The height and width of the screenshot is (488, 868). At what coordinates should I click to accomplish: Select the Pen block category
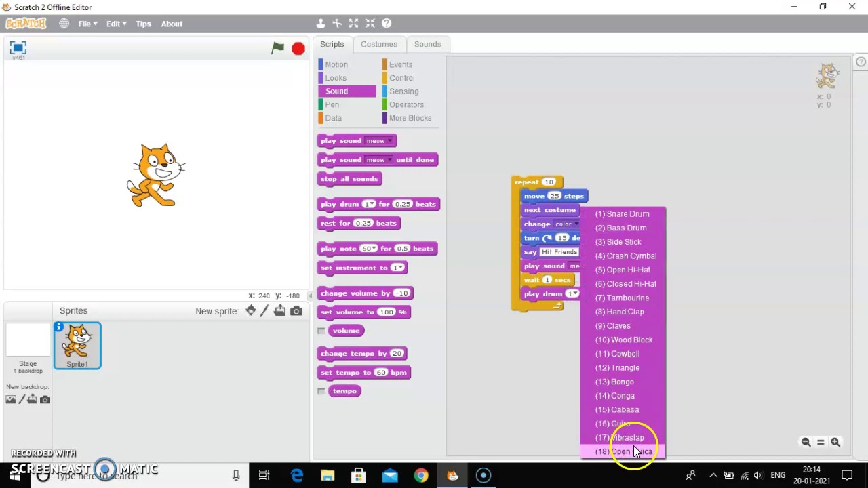tap(332, 104)
